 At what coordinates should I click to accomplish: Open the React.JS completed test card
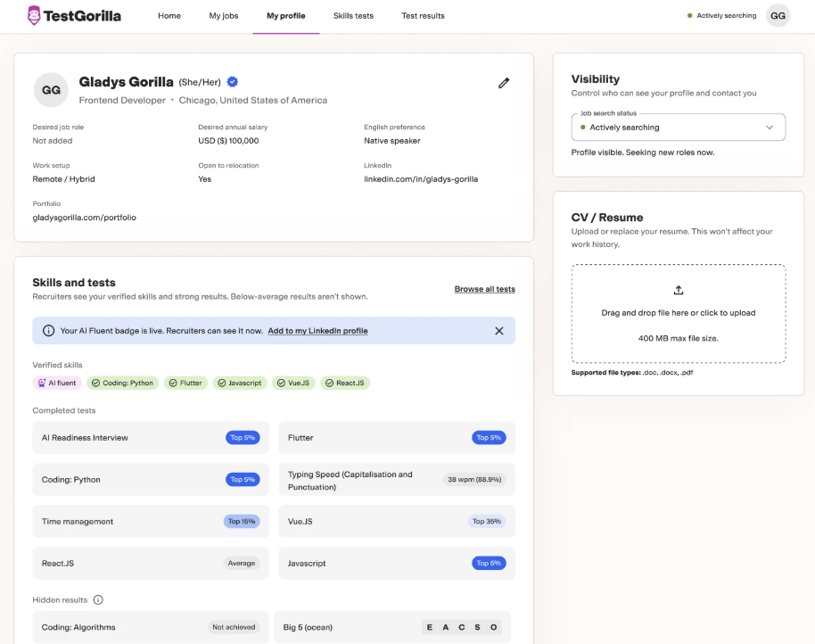[x=151, y=563]
